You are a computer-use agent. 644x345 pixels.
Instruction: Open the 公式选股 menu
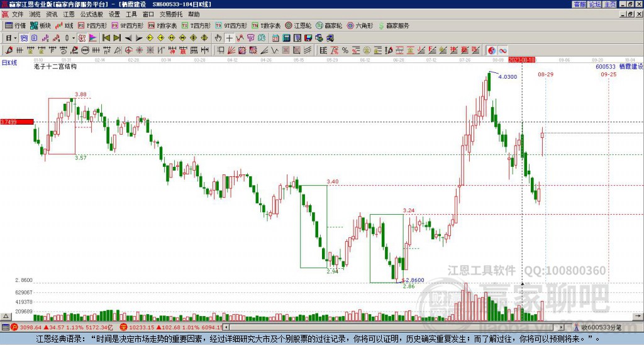click(x=91, y=14)
